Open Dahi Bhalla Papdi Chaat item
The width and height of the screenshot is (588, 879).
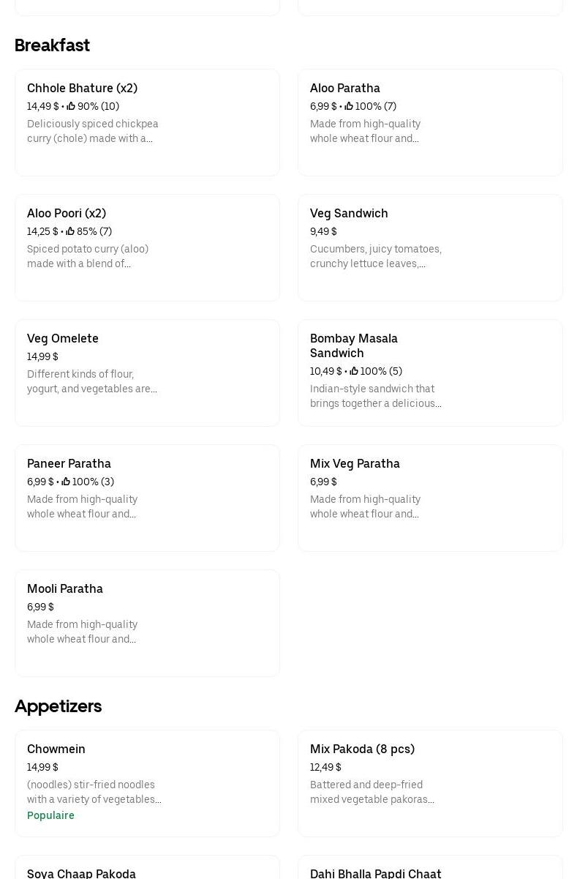point(375,873)
